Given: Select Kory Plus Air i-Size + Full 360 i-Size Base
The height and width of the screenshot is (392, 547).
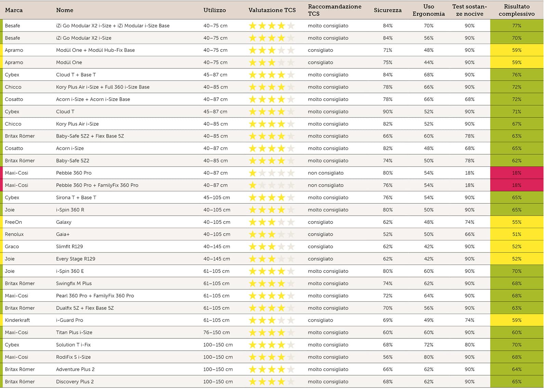Looking at the screenshot, I should [x=103, y=87].
